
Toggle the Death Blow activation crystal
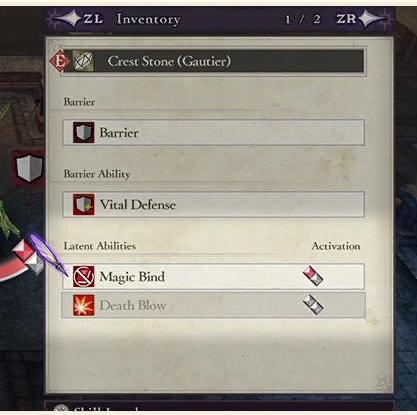[313, 305]
